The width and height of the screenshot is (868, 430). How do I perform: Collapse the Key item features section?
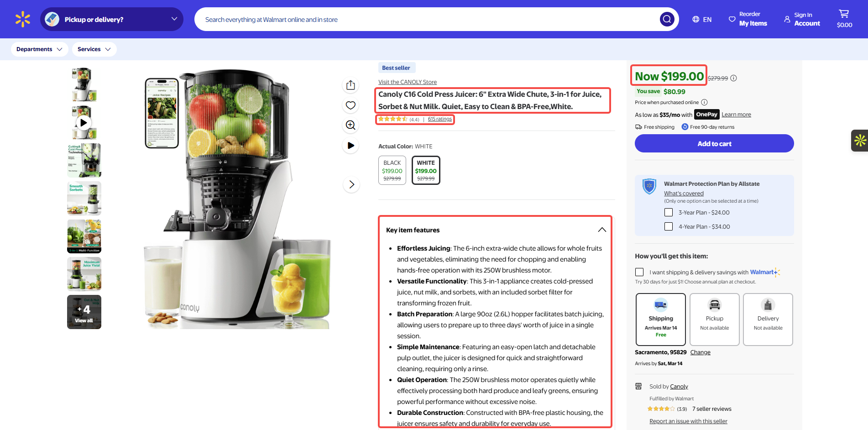pos(602,230)
